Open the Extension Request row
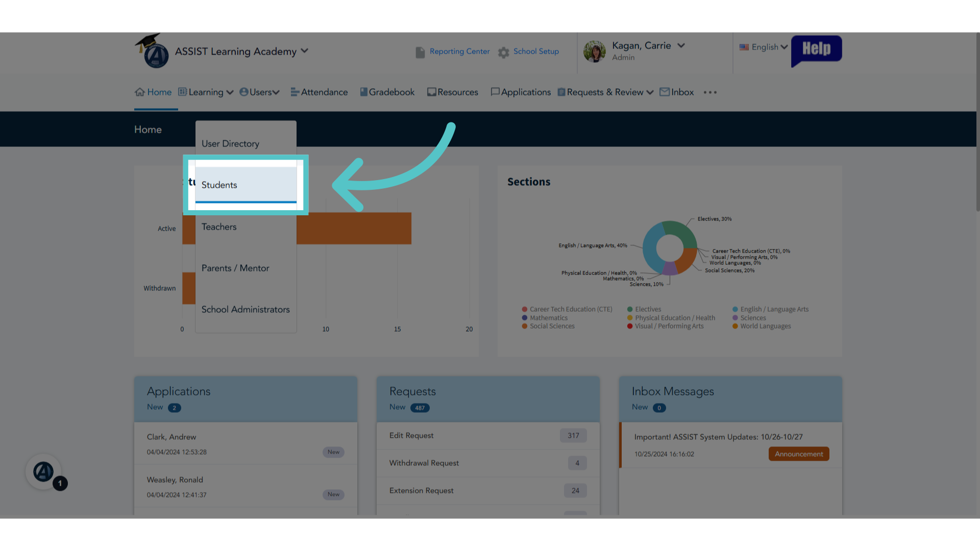The width and height of the screenshot is (980, 551). (x=488, y=491)
